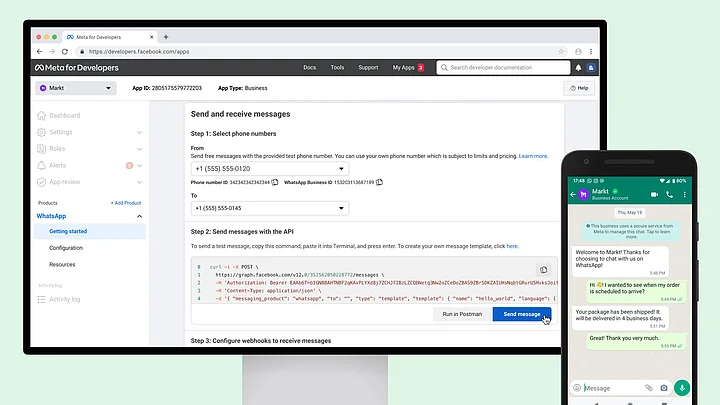Copy the WhatsApp Business ID
This screenshot has height=405, width=720.
pyautogui.click(x=380, y=183)
